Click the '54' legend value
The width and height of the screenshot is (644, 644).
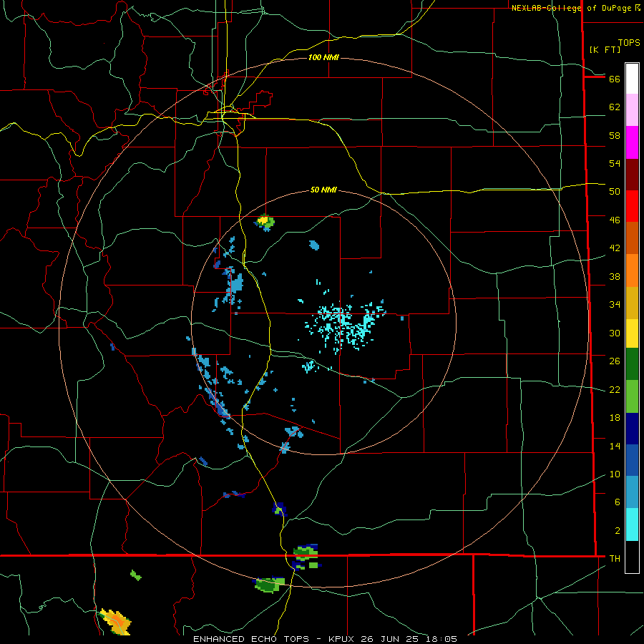pyautogui.click(x=615, y=163)
